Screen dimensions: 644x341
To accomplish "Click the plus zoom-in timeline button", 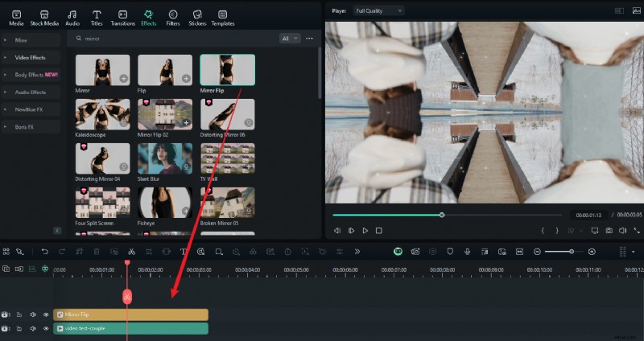I will [x=592, y=252].
